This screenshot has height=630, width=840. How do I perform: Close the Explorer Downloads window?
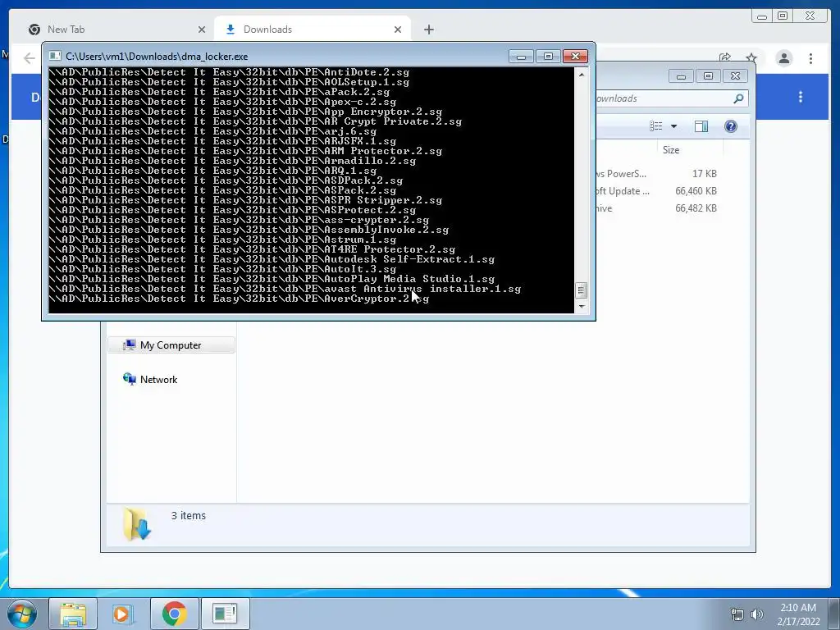[736, 76]
